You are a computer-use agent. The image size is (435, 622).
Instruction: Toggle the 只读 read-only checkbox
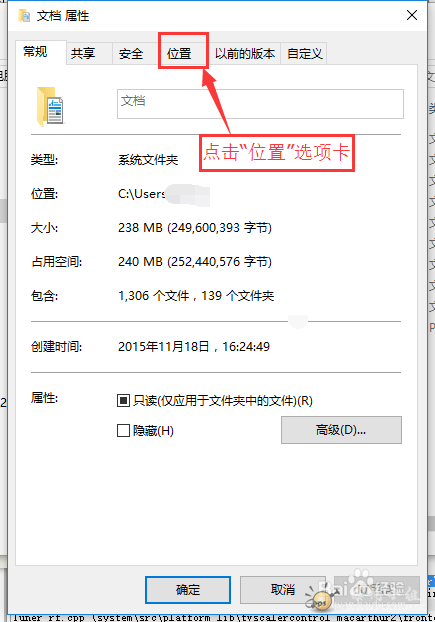click(123, 401)
